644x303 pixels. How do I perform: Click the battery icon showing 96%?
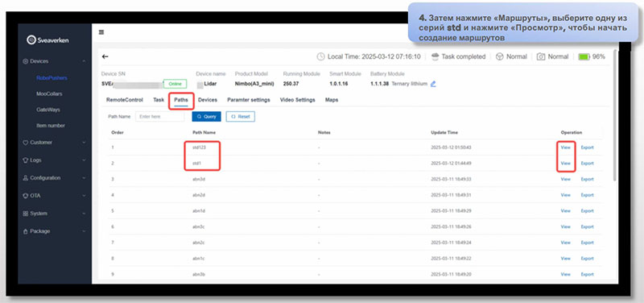(x=584, y=56)
